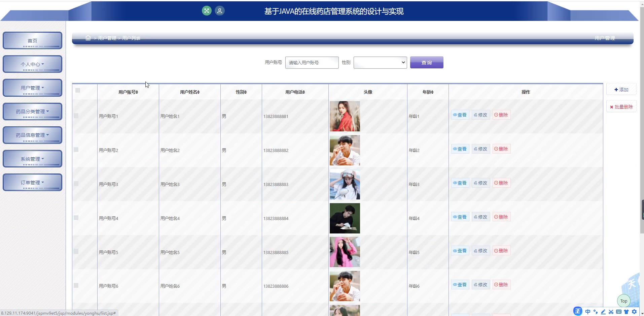Image resolution: width=644 pixels, height=316 pixels.
Task: Focus the 用户账号 search input
Action: click(x=312, y=62)
